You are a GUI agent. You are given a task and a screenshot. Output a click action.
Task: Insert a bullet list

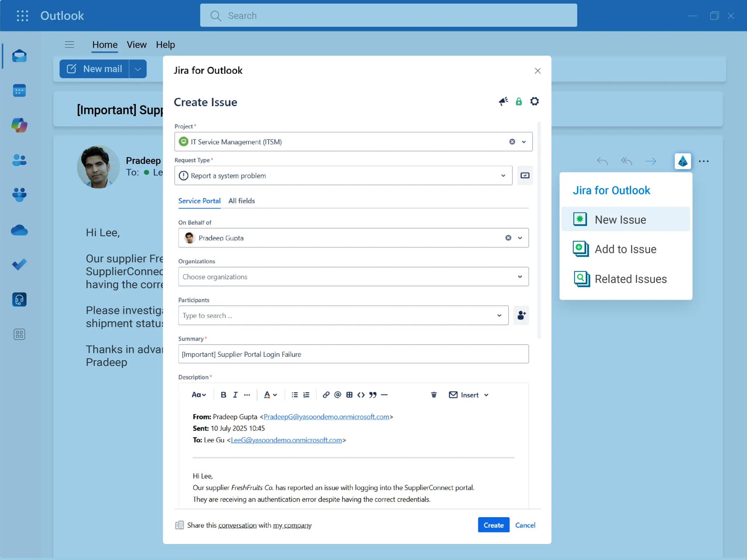294,395
